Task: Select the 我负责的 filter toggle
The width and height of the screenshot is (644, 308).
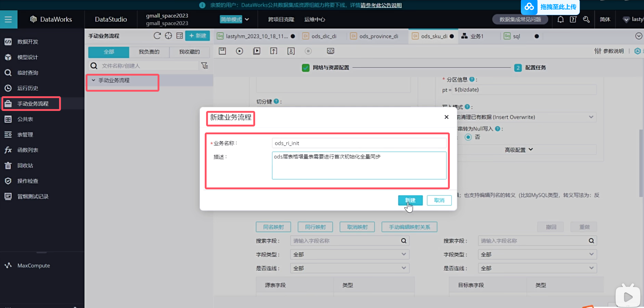Action: (x=149, y=52)
